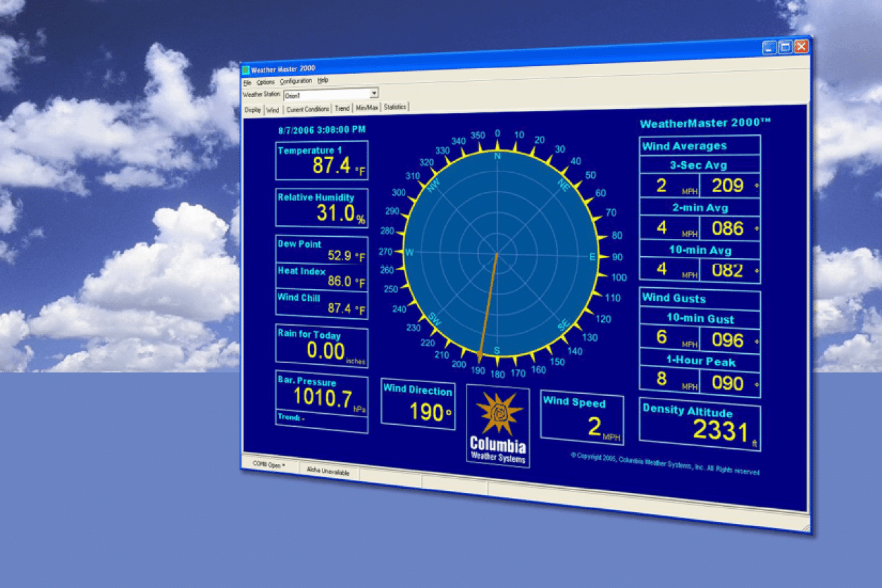Open the File menu

[247, 83]
